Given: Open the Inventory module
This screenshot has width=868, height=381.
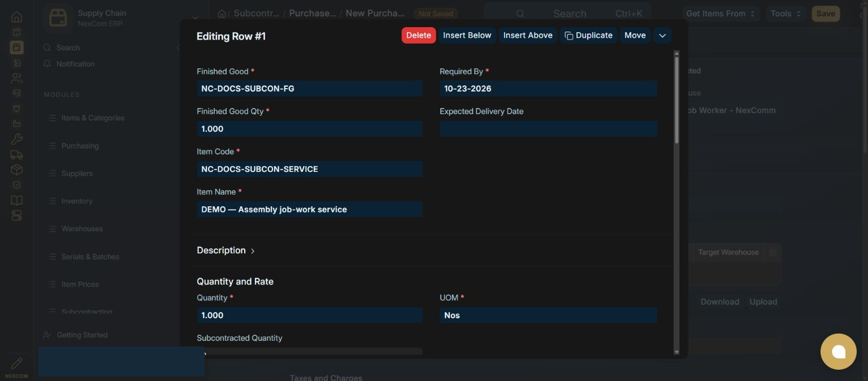Looking at the screenshot, I should click(77, 201).
